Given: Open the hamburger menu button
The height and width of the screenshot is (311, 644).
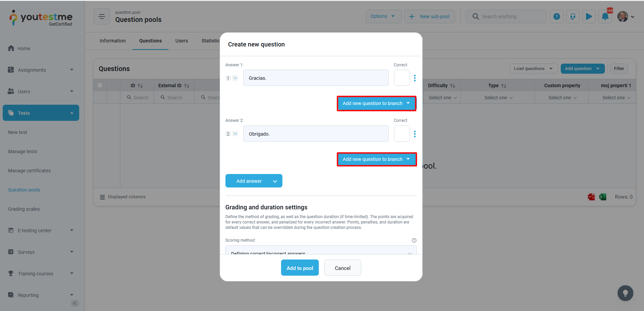Looking at the screenshot, I should [x=101, y=16].
